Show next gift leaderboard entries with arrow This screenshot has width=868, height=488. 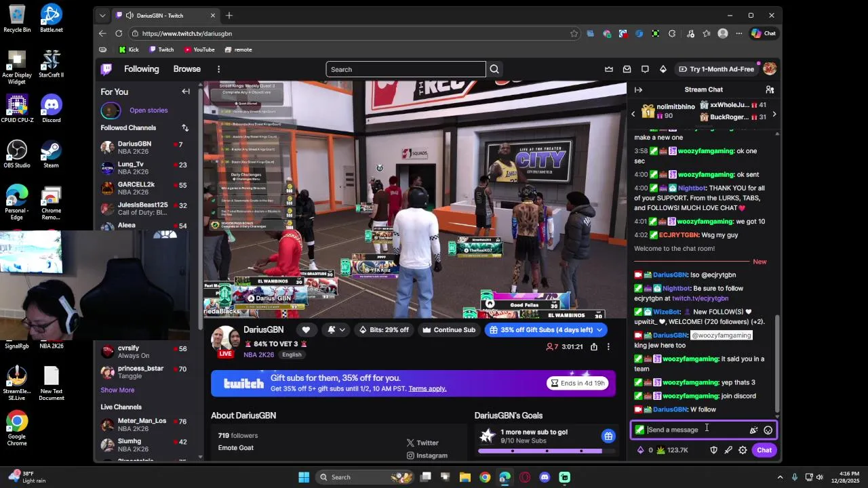point(774,114)
